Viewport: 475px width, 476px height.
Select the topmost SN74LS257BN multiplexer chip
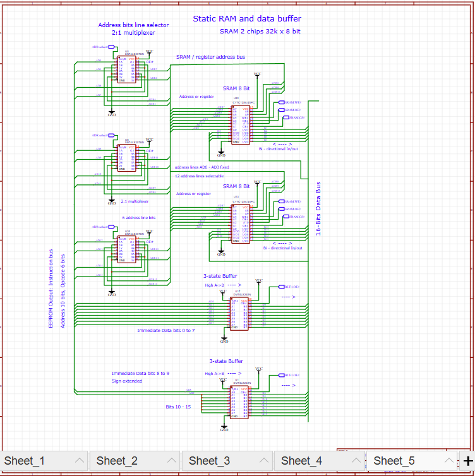click(126, 69)
